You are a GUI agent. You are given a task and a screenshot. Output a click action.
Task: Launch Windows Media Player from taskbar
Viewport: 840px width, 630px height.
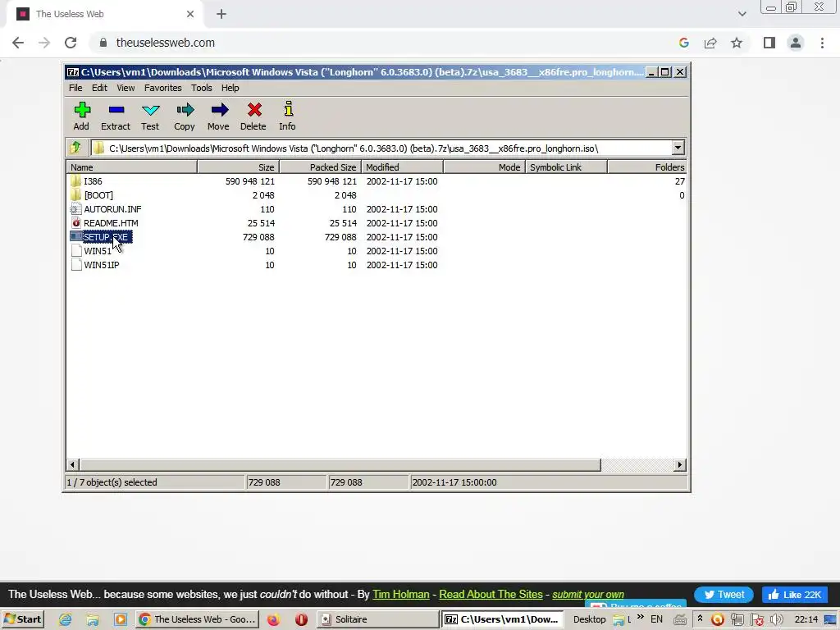[x=121, y=619]
